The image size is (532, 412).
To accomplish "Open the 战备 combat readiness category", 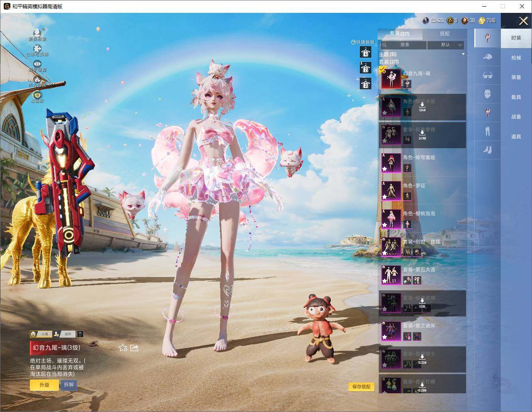I will point(516,117).
